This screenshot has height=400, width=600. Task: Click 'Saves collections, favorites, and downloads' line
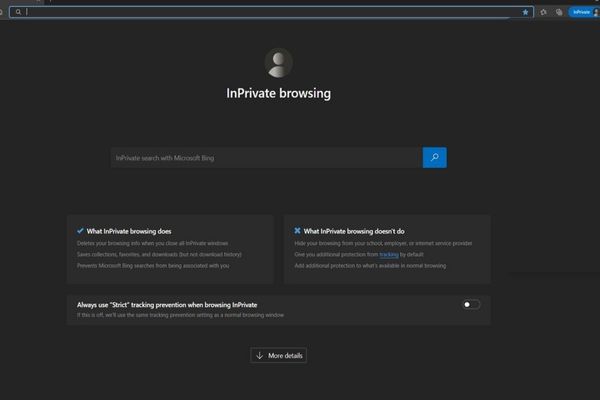(159, 255)
